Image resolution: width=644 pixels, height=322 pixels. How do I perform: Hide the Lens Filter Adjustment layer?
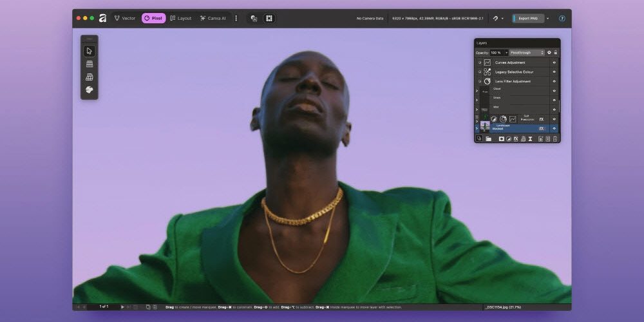click(554, 82)
